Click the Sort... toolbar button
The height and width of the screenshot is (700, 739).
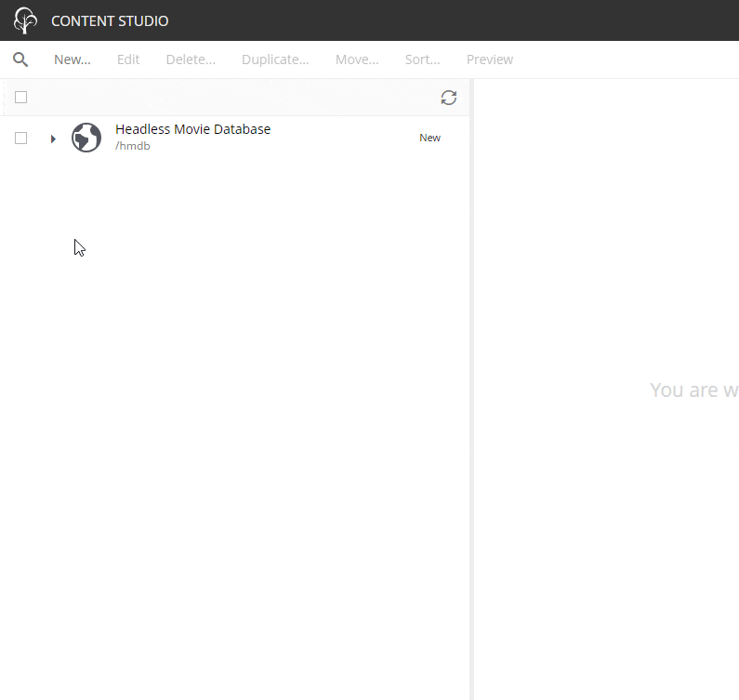422,59
